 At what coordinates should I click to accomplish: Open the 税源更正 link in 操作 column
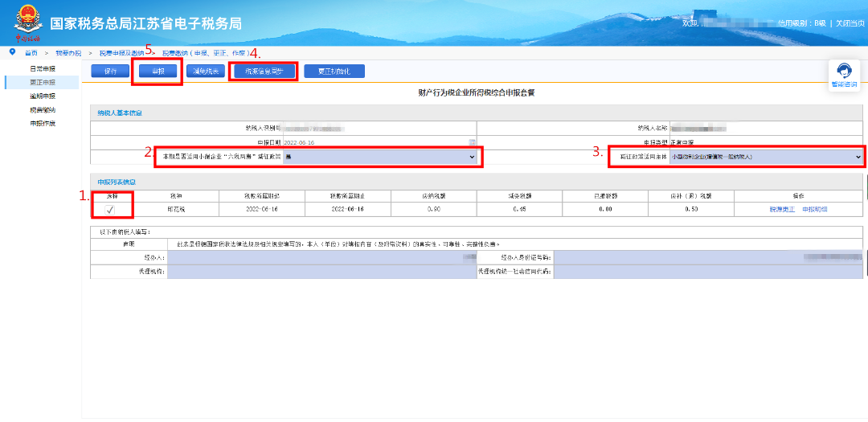point(782,209)
